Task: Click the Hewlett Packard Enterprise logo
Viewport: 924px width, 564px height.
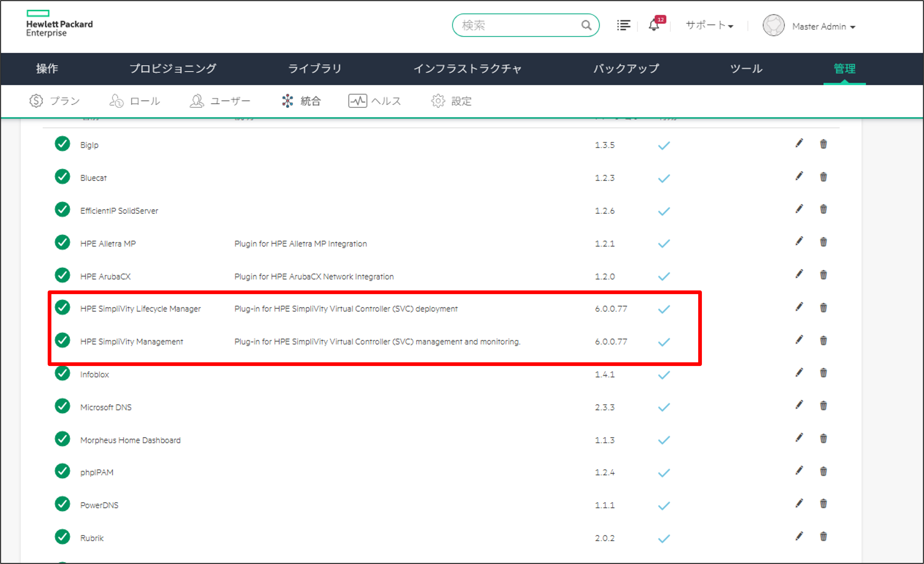Action: [59, 24]
